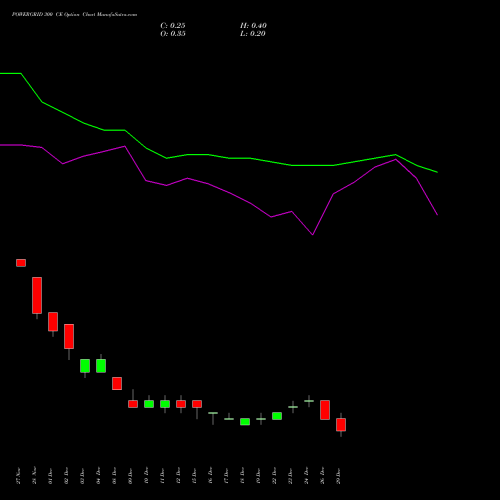Select the green candle above 04 Dec
Image resolution: width=500 pixels, height=500 pixels.
(101, 366)
